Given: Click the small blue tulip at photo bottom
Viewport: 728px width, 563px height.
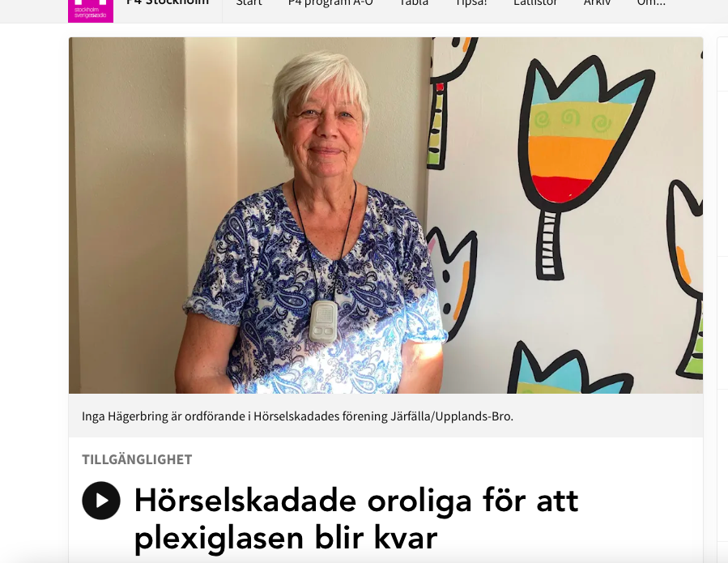Looking at the screenshot, I should point(568,369).
